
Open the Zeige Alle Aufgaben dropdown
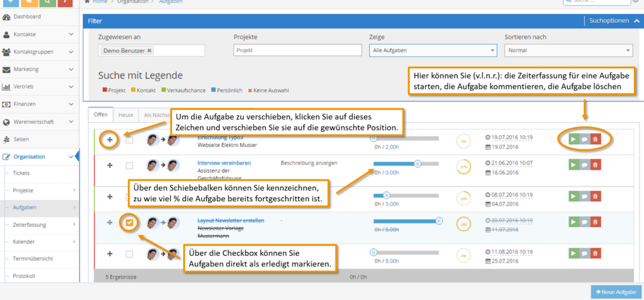coord(433,51)
